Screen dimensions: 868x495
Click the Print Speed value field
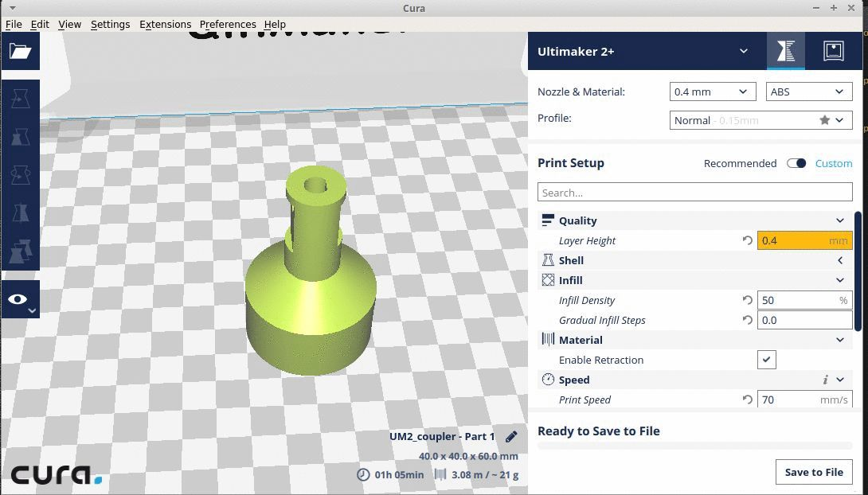pos(804,400)
